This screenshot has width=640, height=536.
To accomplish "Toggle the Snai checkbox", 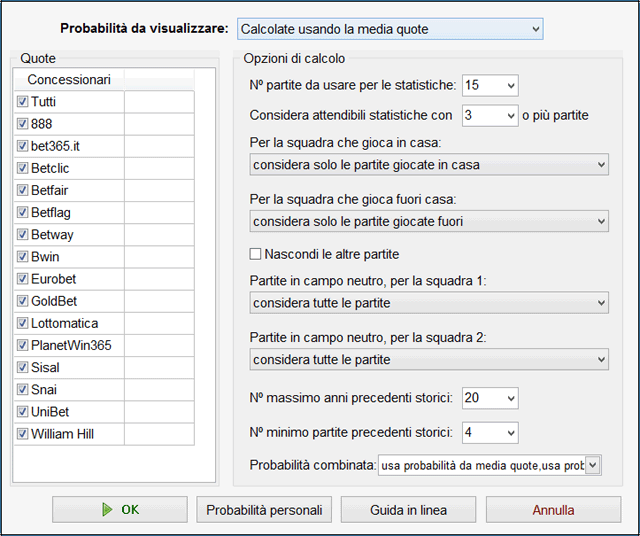I will (22, 389).
